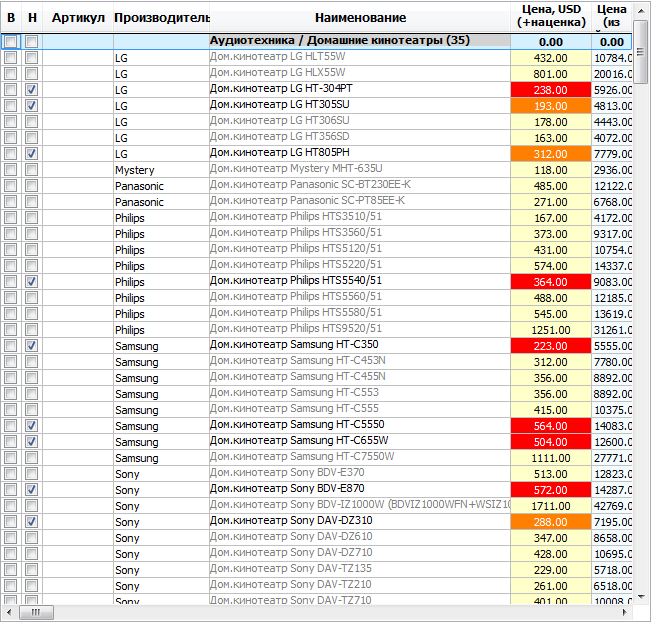653x624 pixels.
Task: Select the orange 288.00 price cell
Action: (551, 522)
